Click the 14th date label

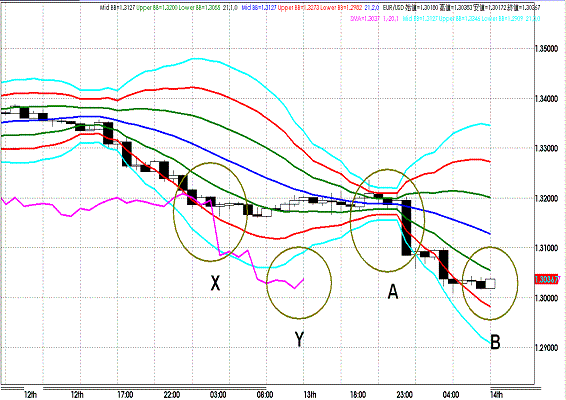496,395
